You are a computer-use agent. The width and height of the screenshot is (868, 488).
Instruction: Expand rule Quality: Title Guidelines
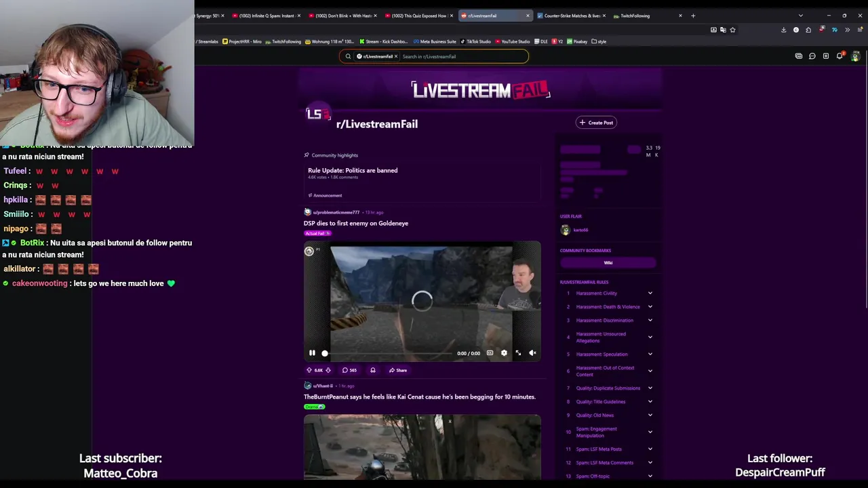coord(650,402)
